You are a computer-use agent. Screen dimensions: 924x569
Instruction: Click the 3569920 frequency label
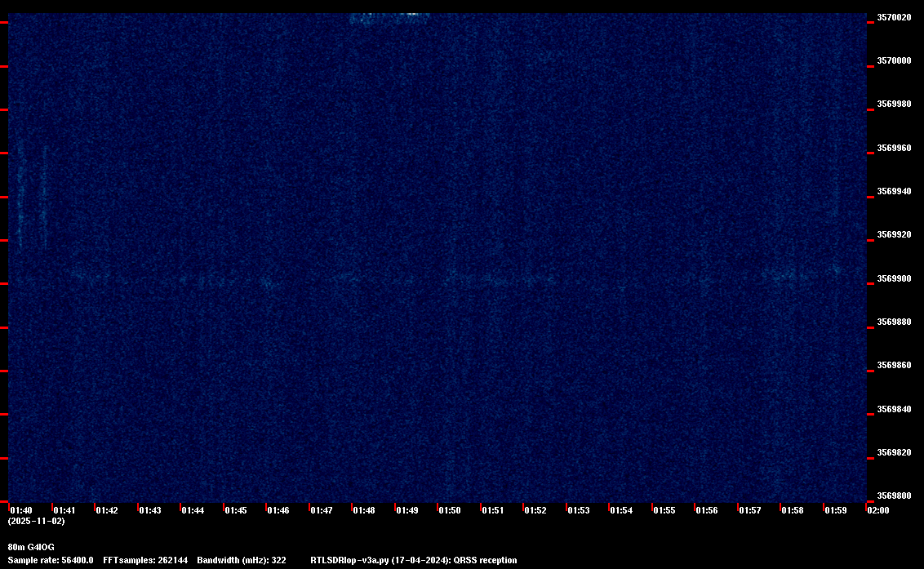894,234
